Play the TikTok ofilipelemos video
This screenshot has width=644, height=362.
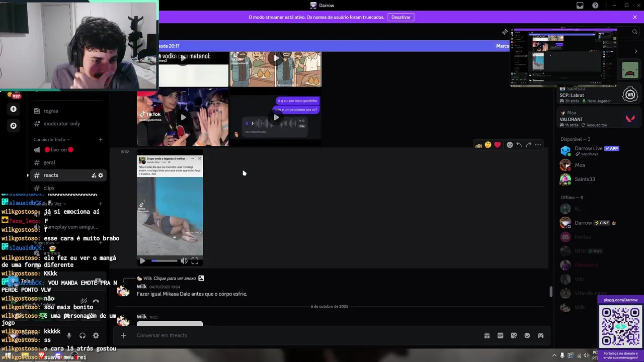tap(183, 117)
